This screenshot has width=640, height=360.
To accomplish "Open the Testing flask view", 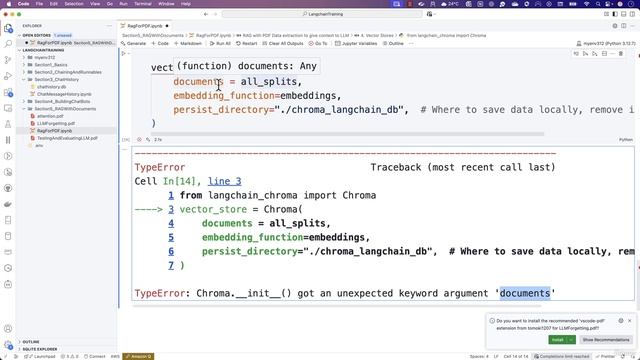I will [x=8, y=124].
